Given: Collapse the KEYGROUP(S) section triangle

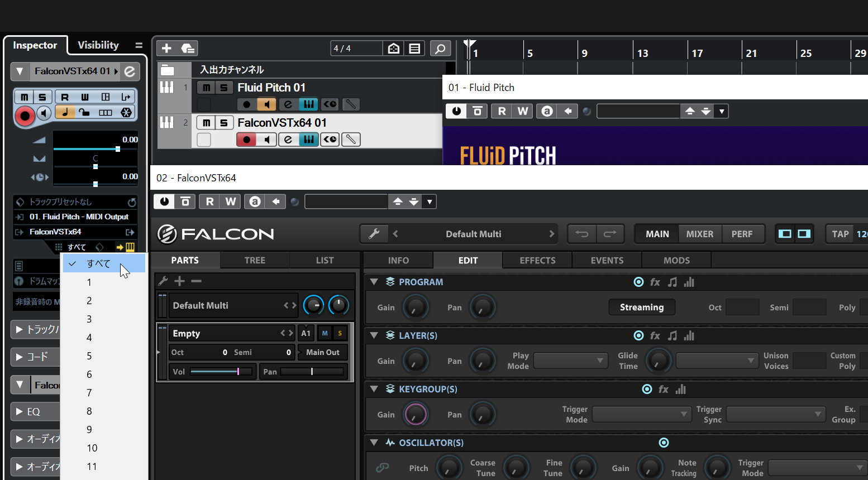Looking at the screenshot, I should pos(374,389).
